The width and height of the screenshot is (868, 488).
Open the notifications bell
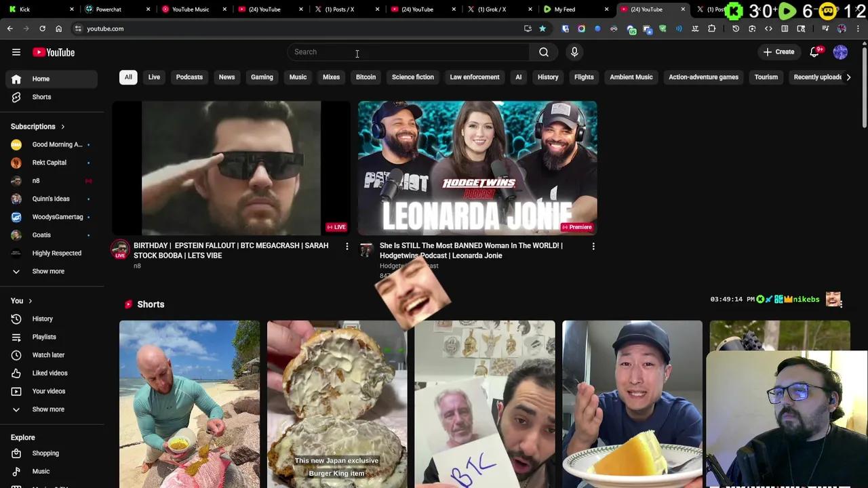(815, 52)
